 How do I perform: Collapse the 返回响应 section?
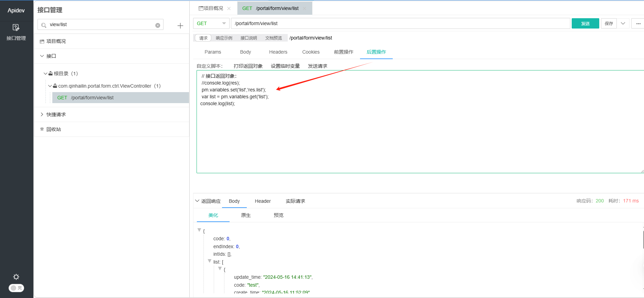(197, 201)
